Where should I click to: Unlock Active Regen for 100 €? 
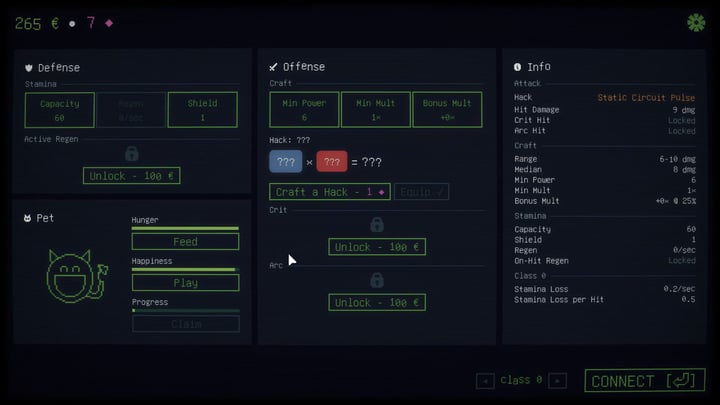(132, 176)
